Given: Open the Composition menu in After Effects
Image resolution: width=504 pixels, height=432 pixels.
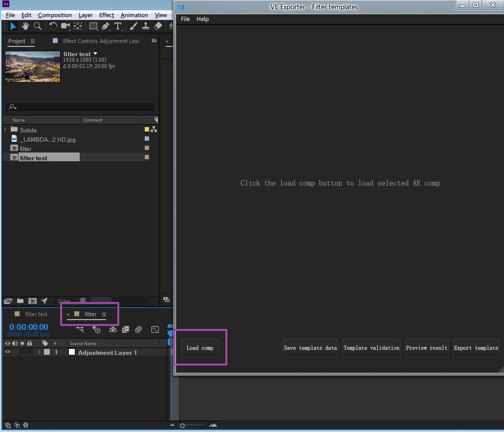Looking at the screenshot, I should coord(55,15).
